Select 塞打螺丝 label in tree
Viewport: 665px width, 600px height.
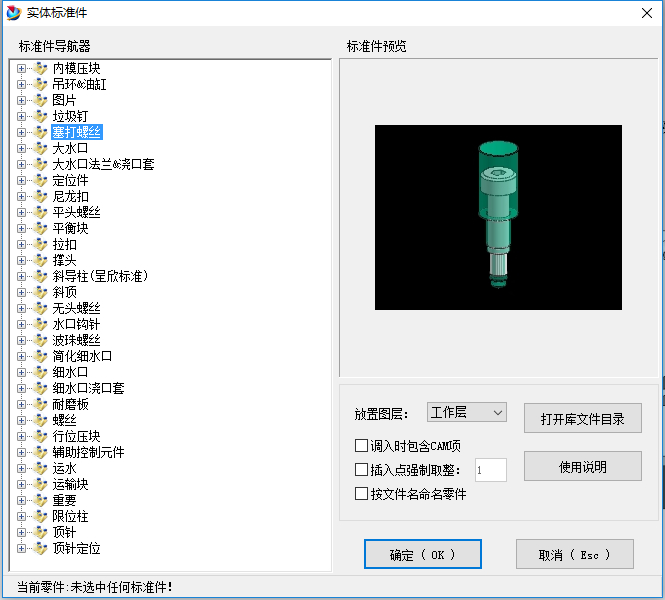pyautogui.click(x=77, y=132)
